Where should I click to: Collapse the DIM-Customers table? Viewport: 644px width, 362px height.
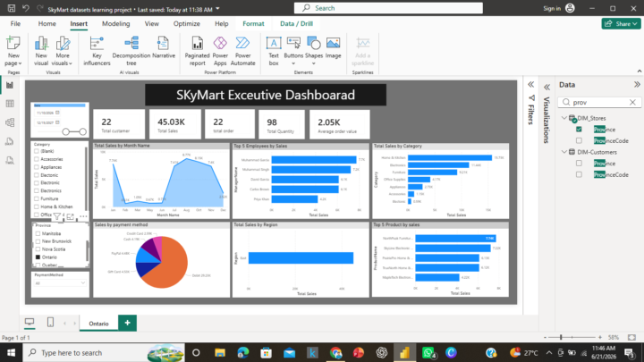564,152
